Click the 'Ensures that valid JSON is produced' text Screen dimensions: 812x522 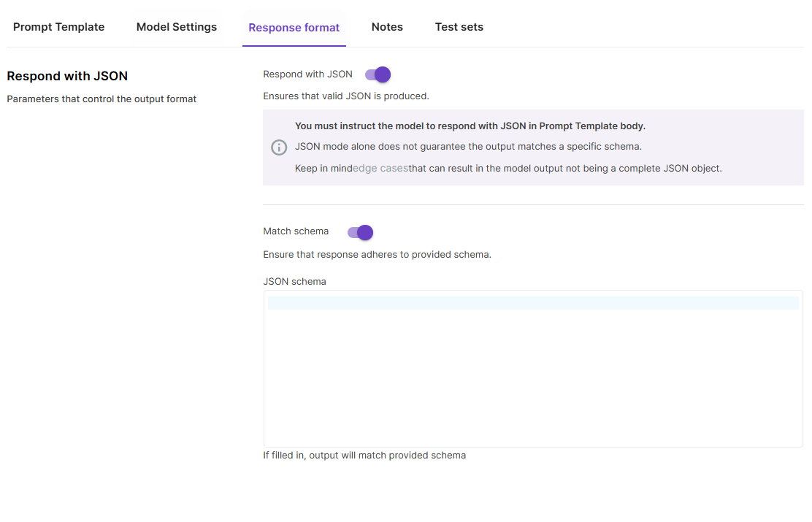pos(346,96)
